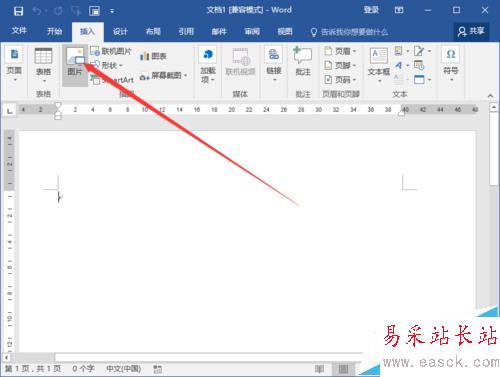Click the first-line indent marker on ruler
The width and height of the screenshot is (500, 377).
pos(58,106)
